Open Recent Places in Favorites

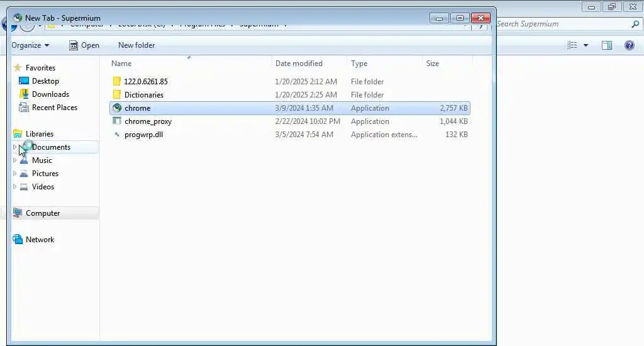[x=54, y=107]
